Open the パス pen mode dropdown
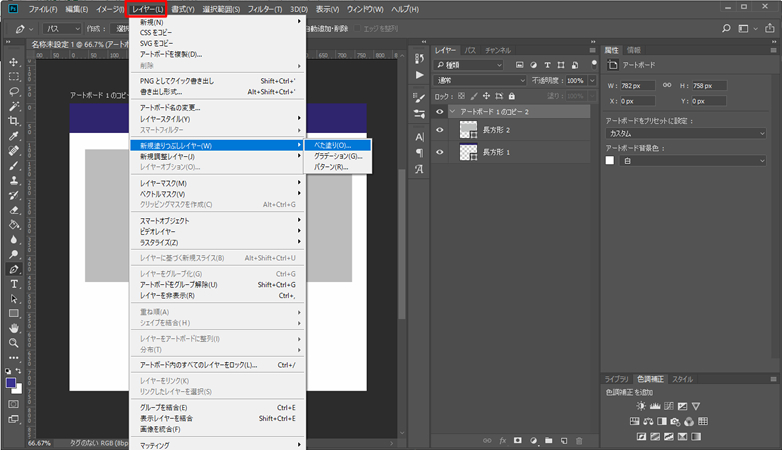The width and height of the screenshot is (782, 450). pyautogui.click(x=62, y=28)
